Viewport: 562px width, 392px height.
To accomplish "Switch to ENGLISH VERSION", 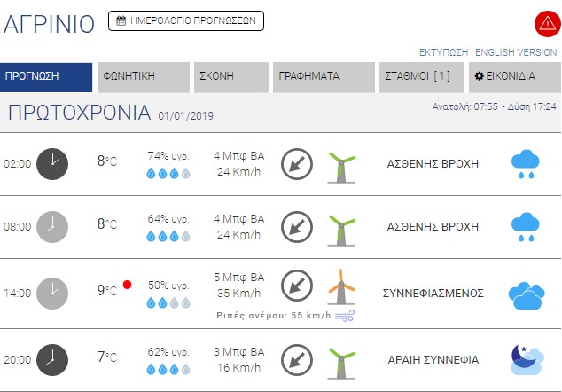I will coord(515,52).
